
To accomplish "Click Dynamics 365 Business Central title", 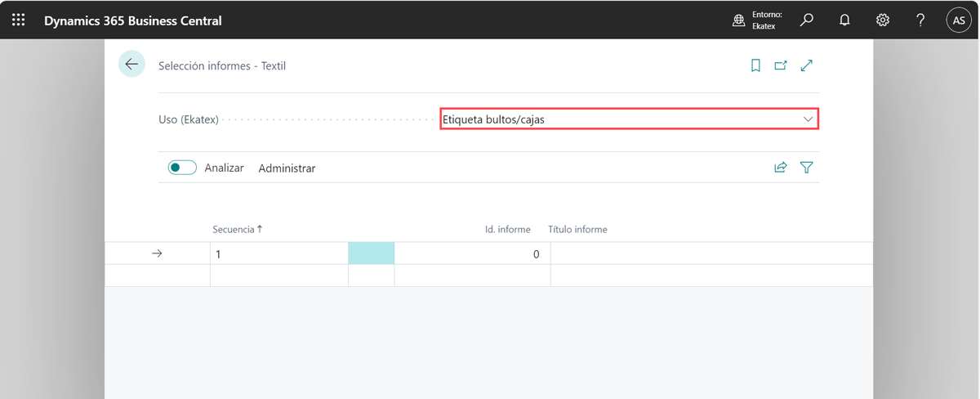I will [132, 20].
